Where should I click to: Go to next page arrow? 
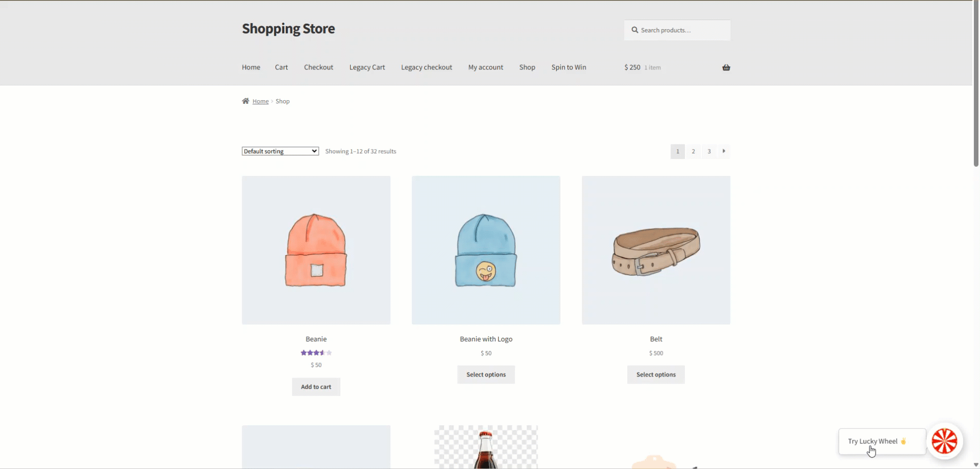723,151
